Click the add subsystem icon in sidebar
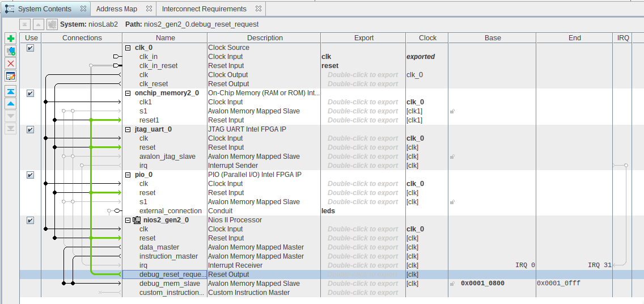The width and height of the screenshot is (644, 304). pyautogui.click(x=11, y=51)
